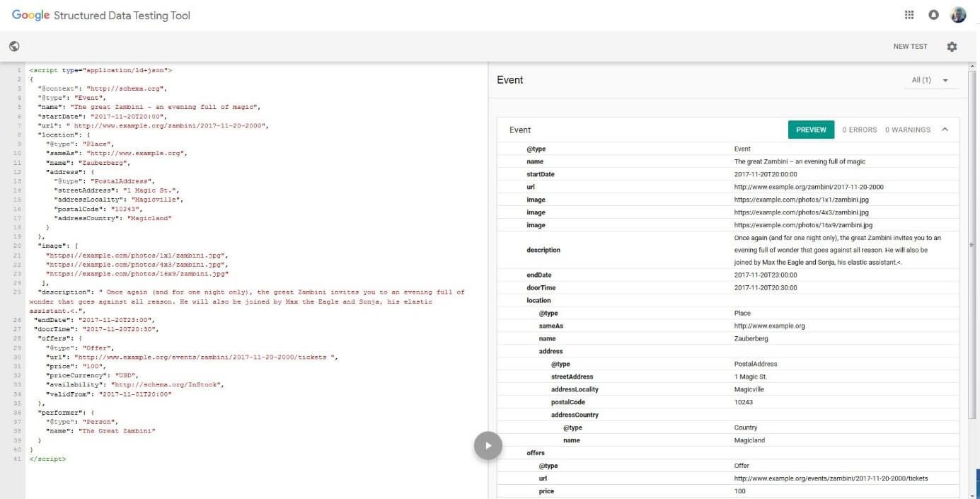Click the offers tickets url value
Image resolution: width=980 pixels, height=499 pixels.
pos(831,478)
